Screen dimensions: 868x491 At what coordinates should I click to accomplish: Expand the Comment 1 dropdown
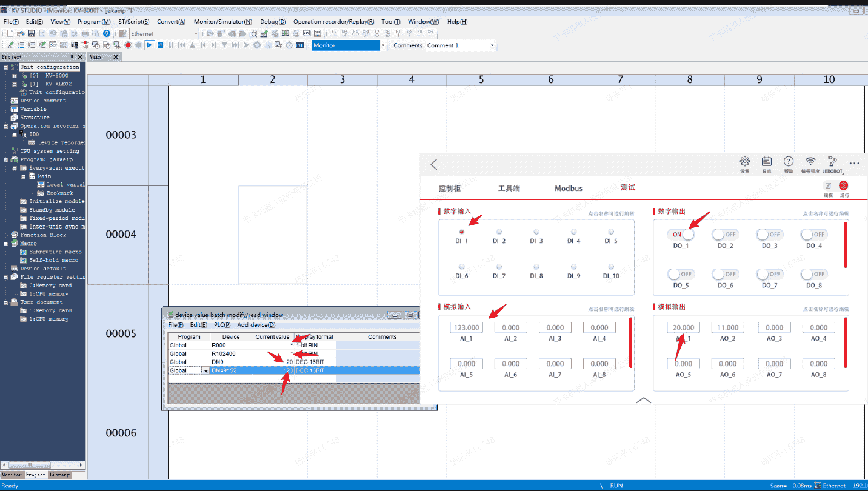492,45
